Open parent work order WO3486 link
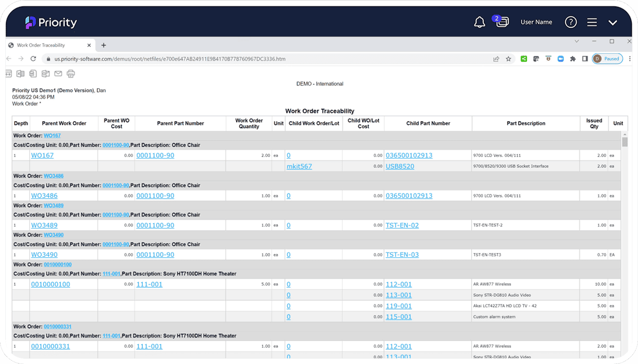 point(44,196)
